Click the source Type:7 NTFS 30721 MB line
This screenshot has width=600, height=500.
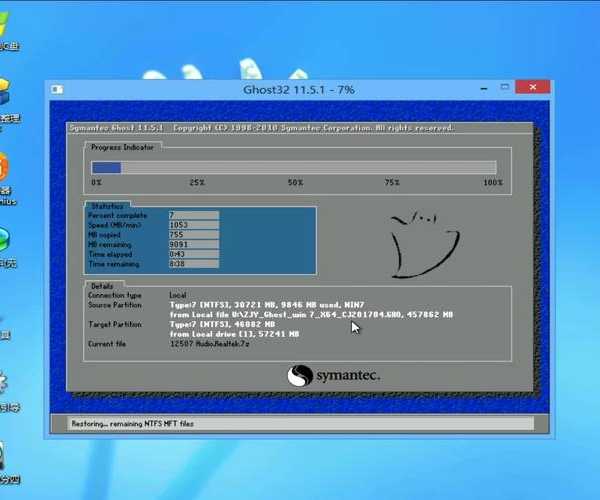267,305
